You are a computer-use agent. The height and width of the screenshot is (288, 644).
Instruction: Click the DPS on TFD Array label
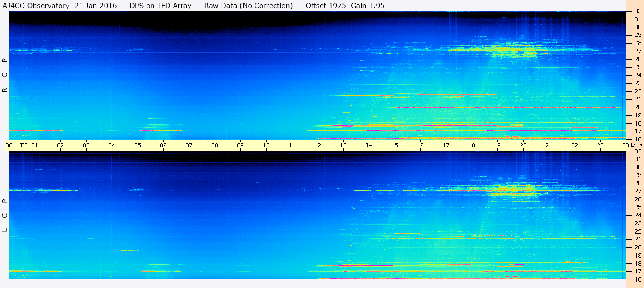[161, 6]
